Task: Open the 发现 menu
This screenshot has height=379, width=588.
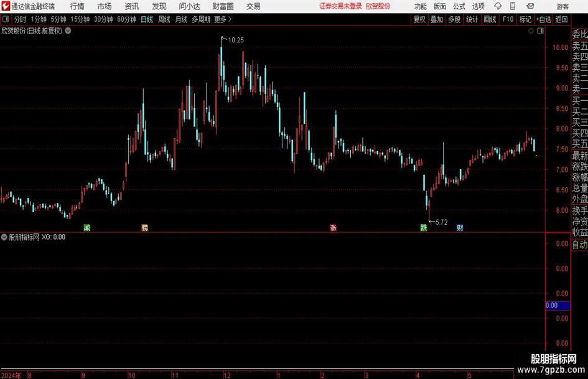Action: point(159,6)
